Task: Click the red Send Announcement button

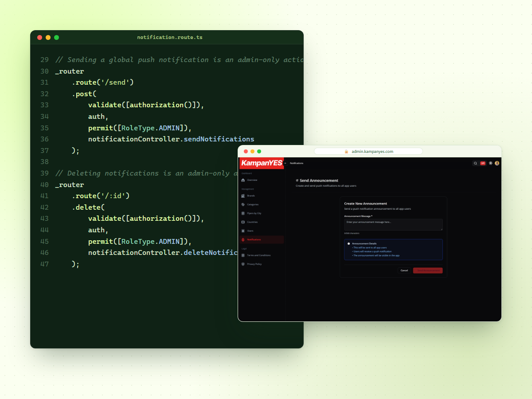Action: pyautogui.click(x=428, y=270)
